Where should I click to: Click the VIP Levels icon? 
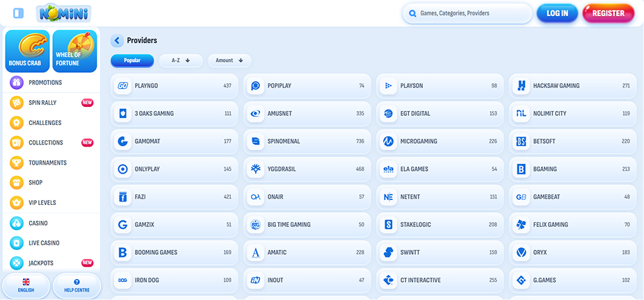coord(17,203)
